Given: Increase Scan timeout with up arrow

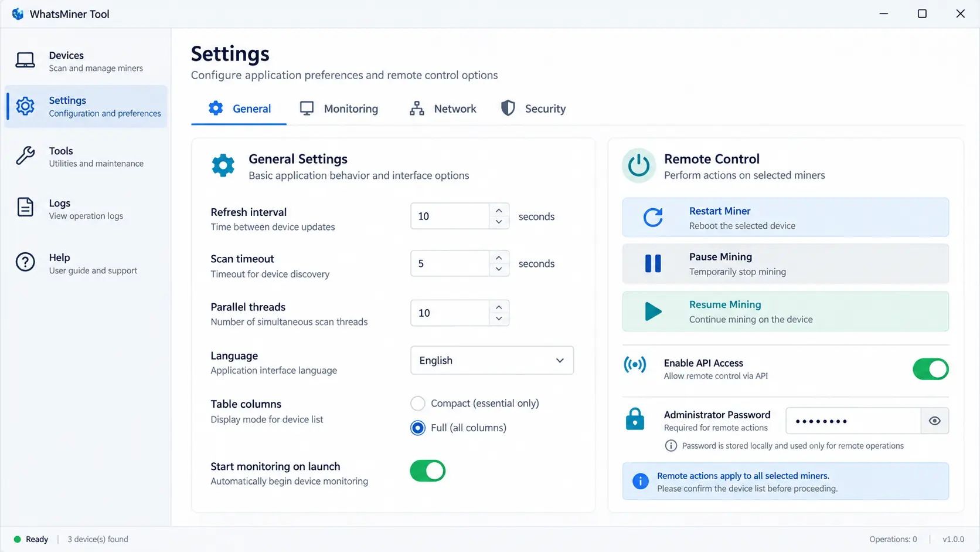Looking at the screenshot, I should [499, 258].
